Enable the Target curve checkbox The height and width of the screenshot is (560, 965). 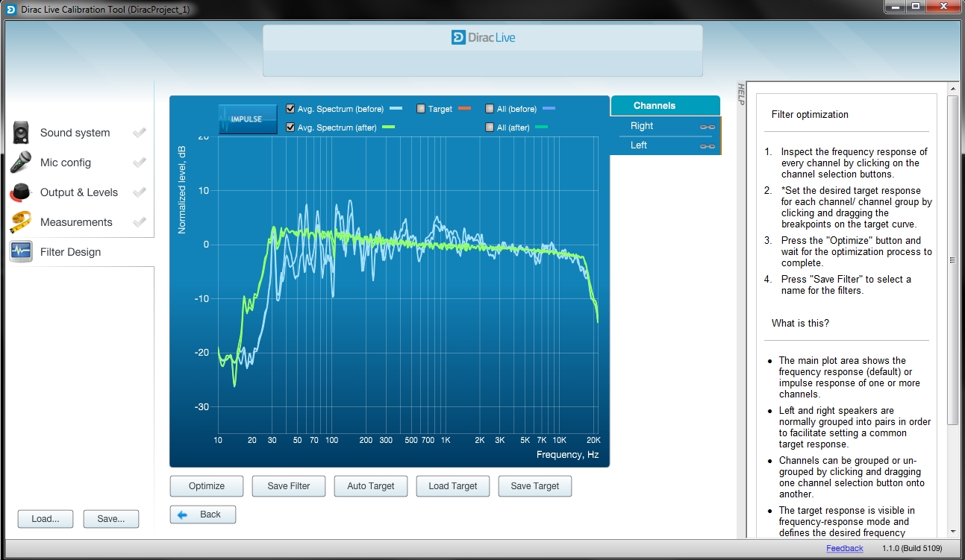[421, 109]
